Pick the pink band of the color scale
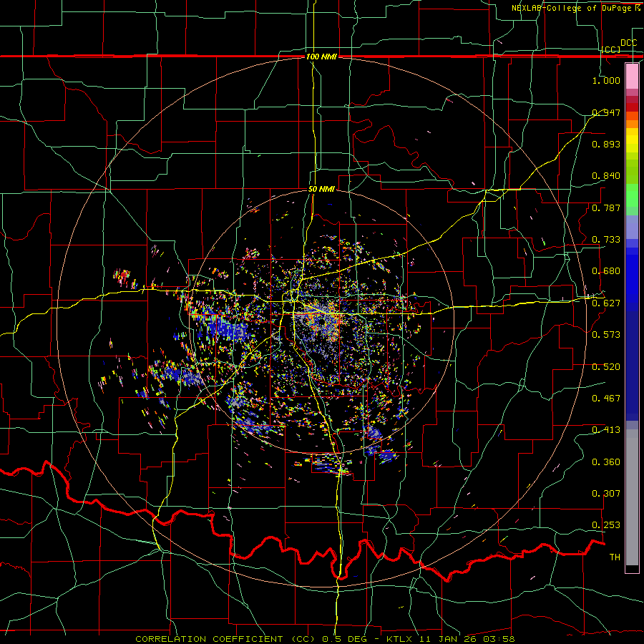This screenshot has width=644, height=644. click(x=632, y=76)
